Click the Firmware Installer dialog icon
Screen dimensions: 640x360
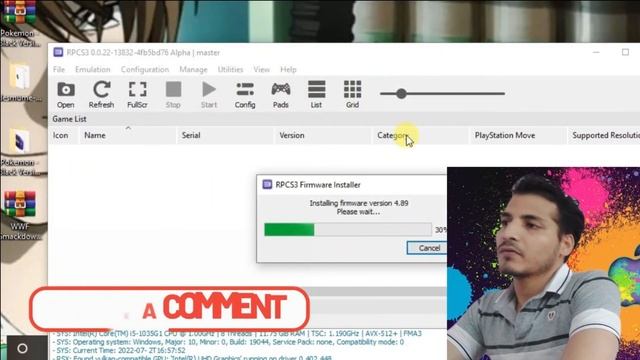pos(267,184)
